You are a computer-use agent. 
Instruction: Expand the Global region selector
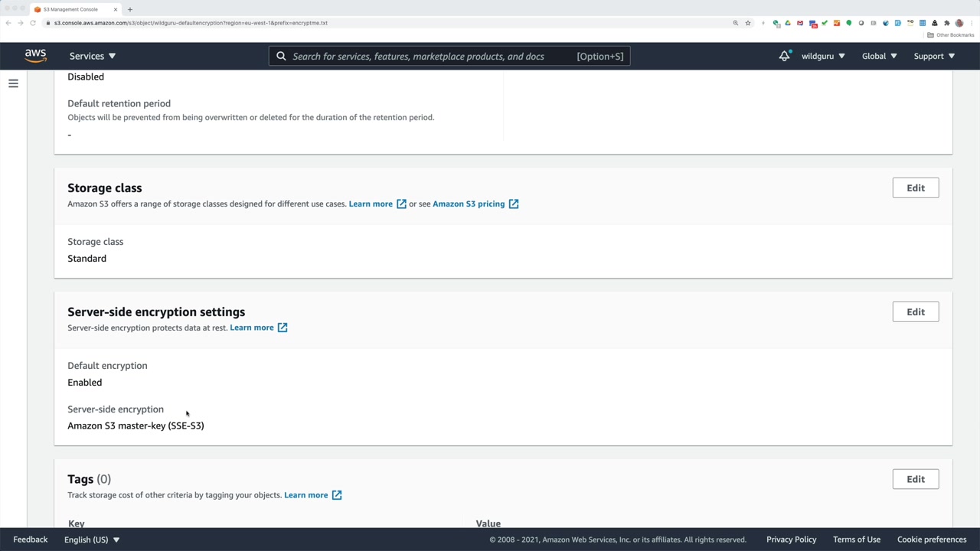[879, 56]
